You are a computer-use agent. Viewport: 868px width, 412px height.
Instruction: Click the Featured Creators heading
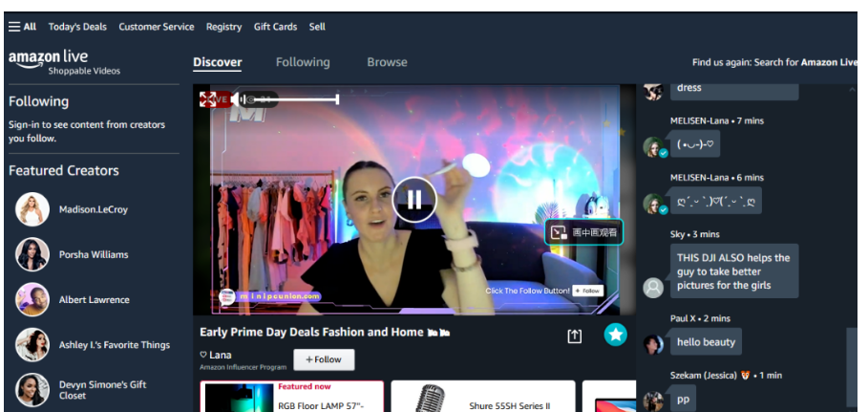coord(64,170)
